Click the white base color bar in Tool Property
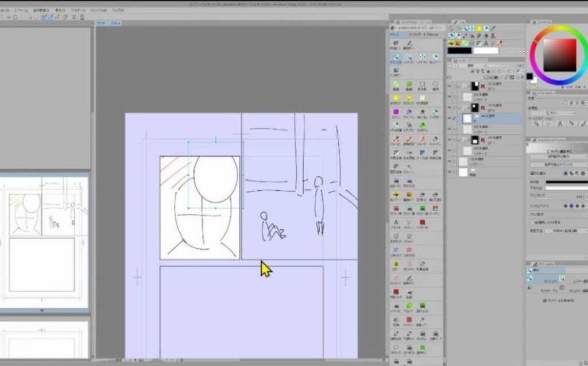The width and height of the screenshot is (588, 366). (x=567, y=188)
